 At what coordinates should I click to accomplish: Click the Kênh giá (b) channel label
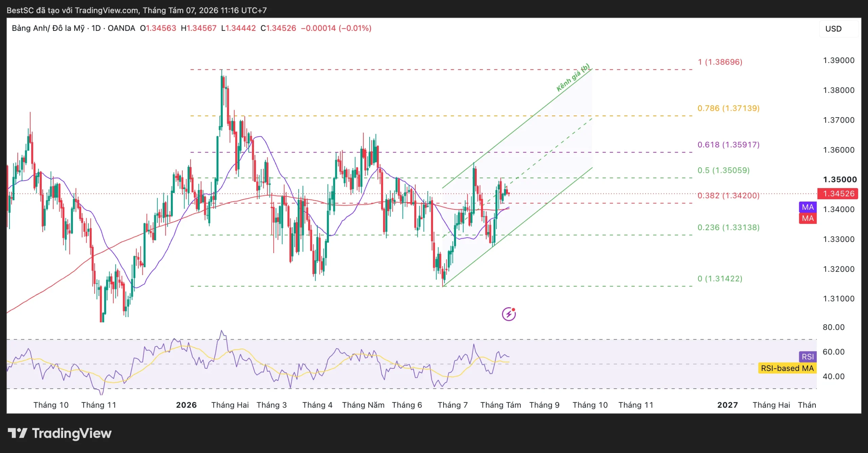click(573, 78)
